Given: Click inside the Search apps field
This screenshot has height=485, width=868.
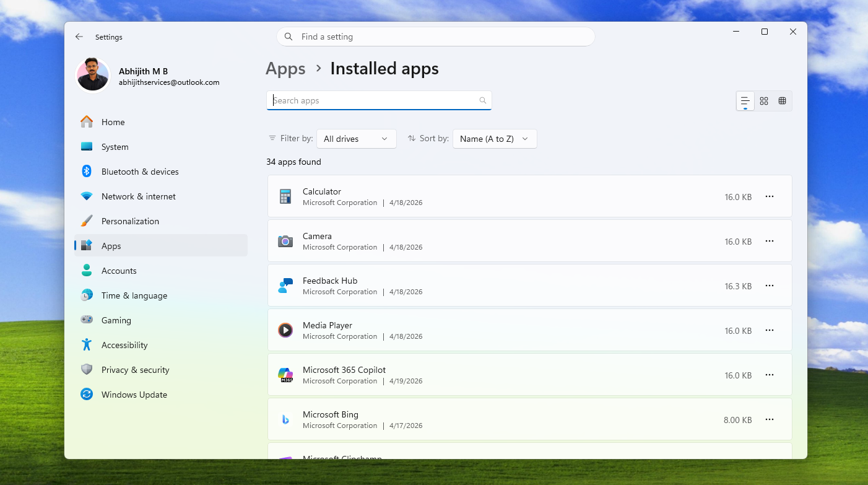Looking at the screenshot, I should click(371, 100).
